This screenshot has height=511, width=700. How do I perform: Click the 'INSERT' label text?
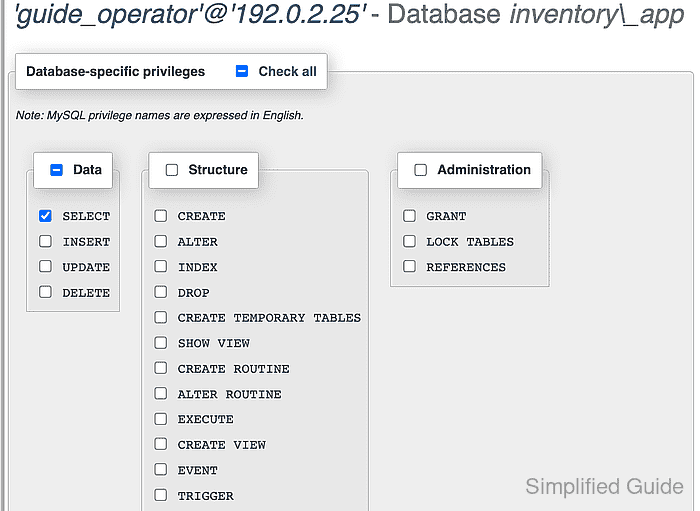click(86, 242)
